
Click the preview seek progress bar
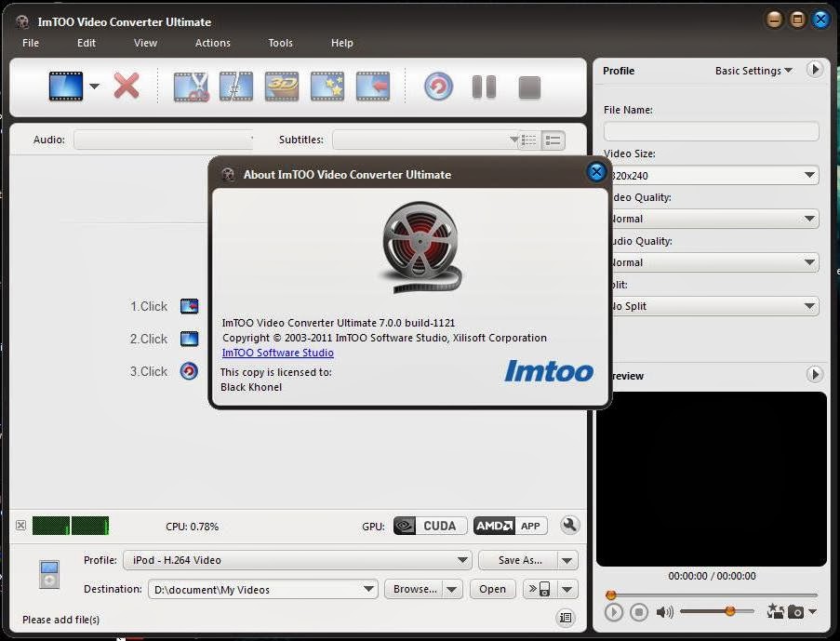[x=712, y=594]
